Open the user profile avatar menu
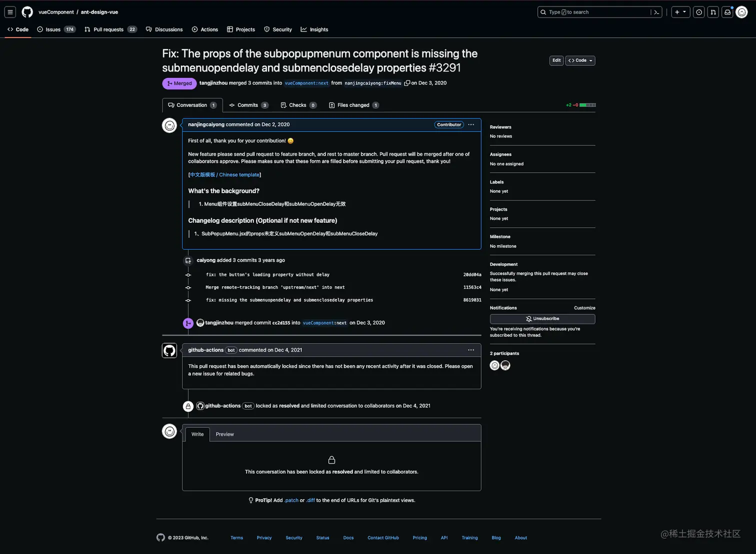This screenshot has width=756, height=554. [x=742, y=12]
